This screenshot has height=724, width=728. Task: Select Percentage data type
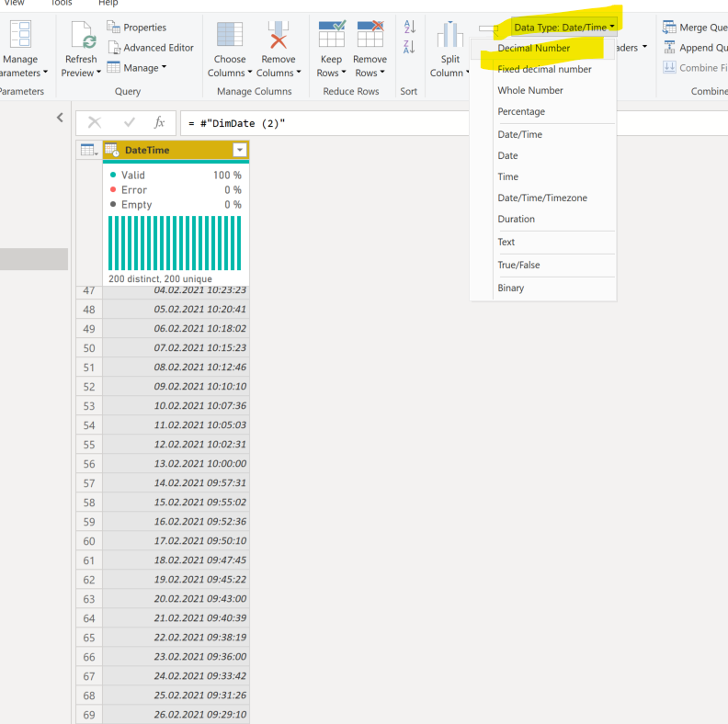coord(542,111)
